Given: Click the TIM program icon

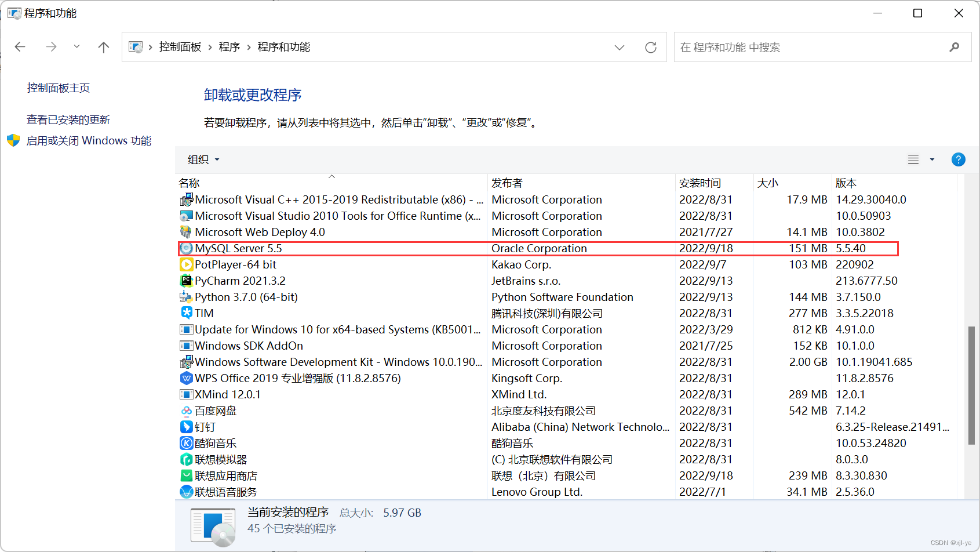Looking at the screenshot, I should [186, 313].
